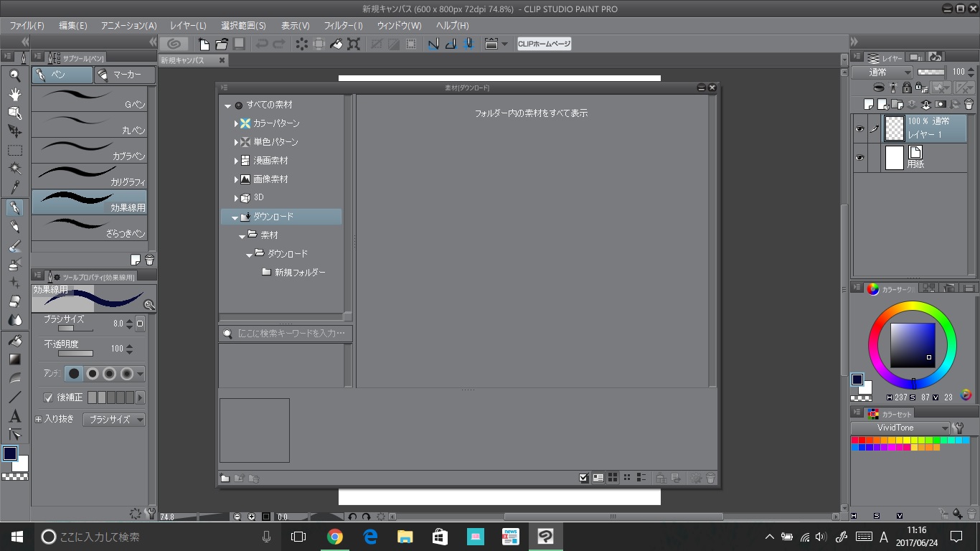Select the Gradient tool
Image resolution: width=980 pixels, height=551 pixels.
click(x=14, y=359)
